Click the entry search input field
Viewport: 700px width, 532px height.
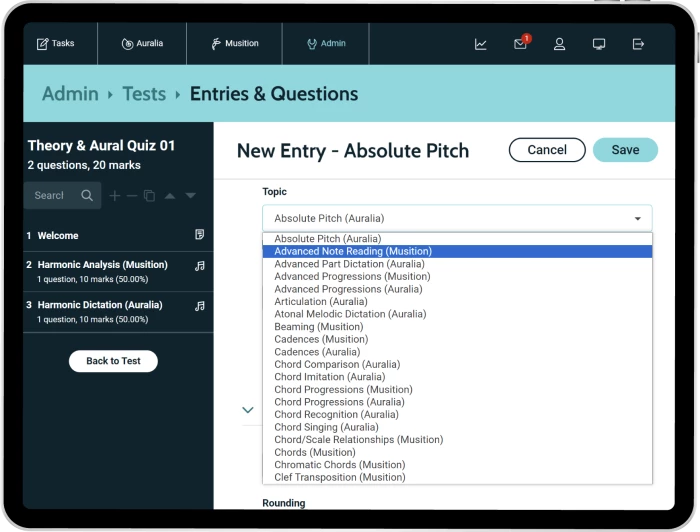coord(52,196)
